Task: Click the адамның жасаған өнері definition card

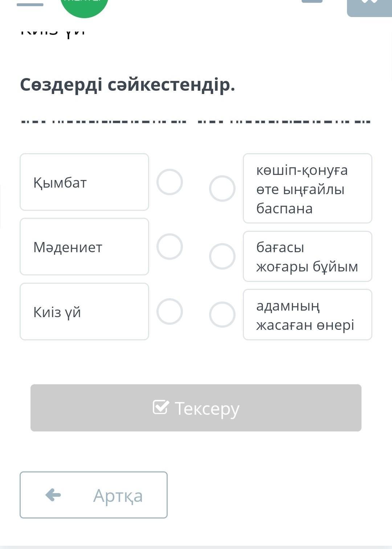Action: [307, 315]
